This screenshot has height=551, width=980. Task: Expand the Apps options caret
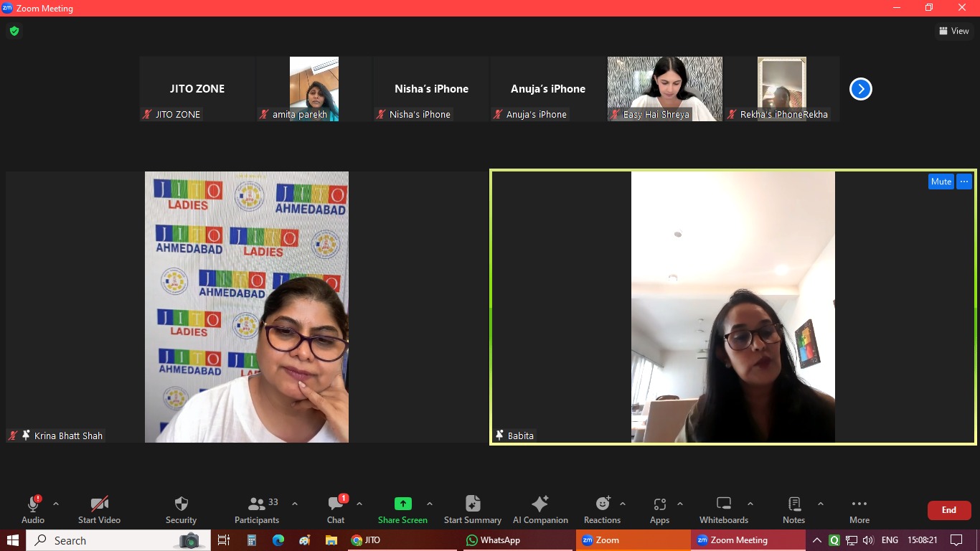click(x=680, y=504)
